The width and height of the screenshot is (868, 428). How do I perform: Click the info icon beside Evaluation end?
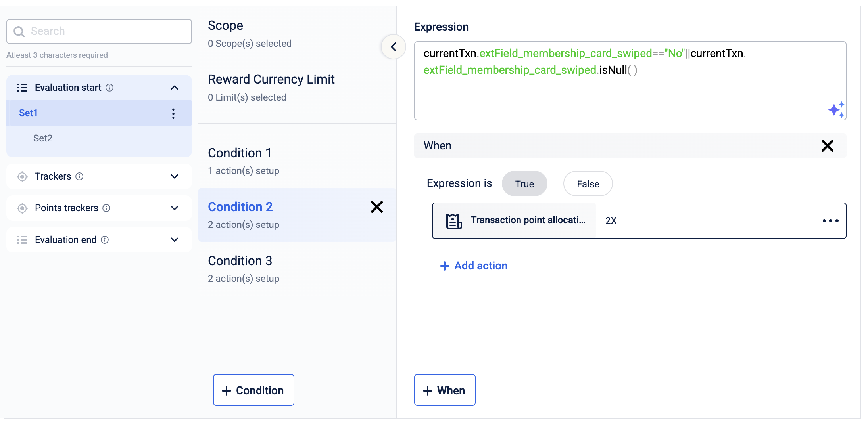point(105,240)
